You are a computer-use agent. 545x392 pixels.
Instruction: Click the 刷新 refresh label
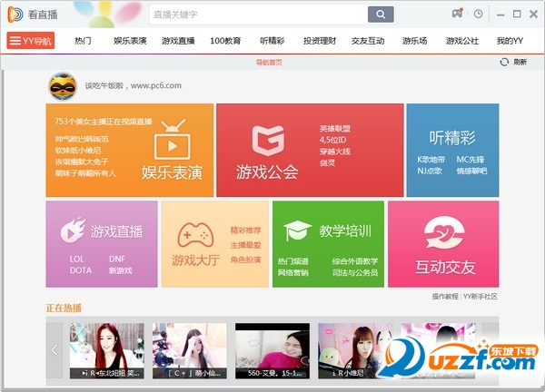pyautogui.click(x=520, y=62)
